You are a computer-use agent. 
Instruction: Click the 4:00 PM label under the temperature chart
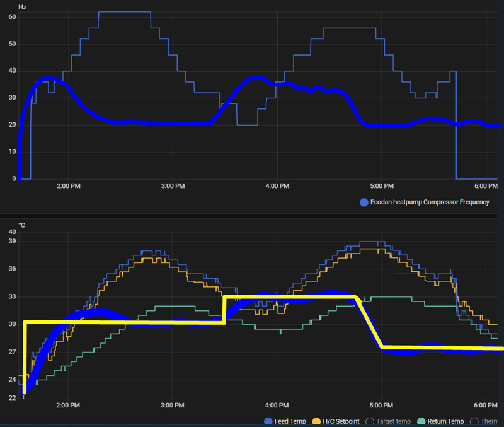click(x=277, y=406)
